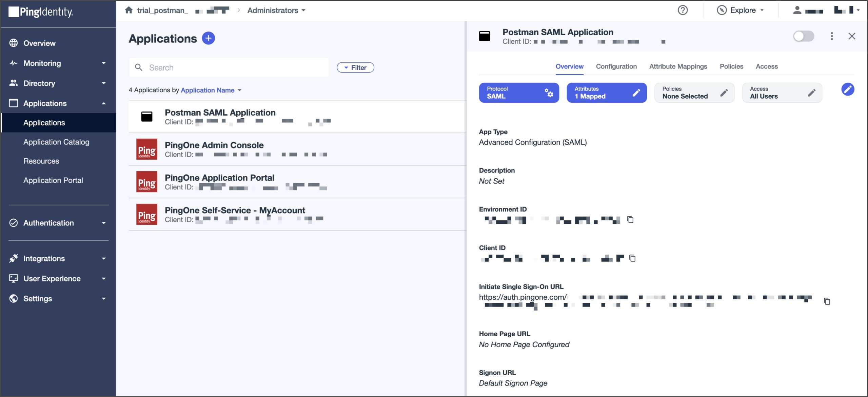Click the PingOne Self-Service MyAccount logo
Image resolution: width=868 pixels, height=397 pixels.
(147, 214)
